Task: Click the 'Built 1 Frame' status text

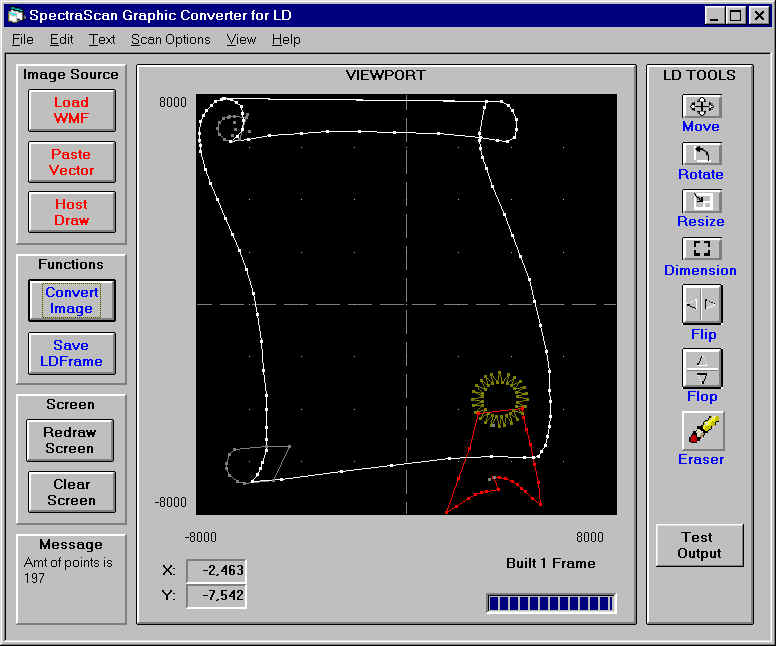Action: pos(551,563)
